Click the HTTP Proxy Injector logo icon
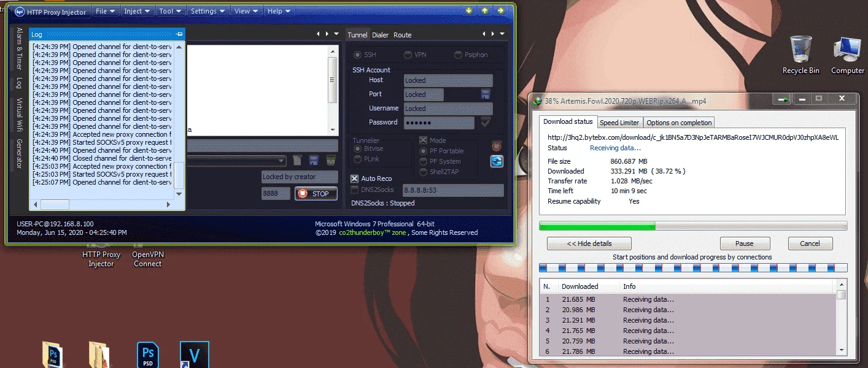The width and height of the screenshot is (868, 368). (20, 12)
